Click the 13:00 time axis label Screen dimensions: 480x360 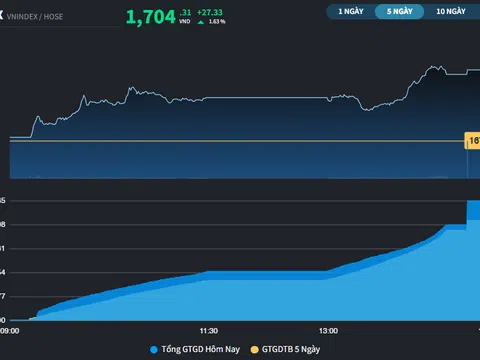(328, 331)
